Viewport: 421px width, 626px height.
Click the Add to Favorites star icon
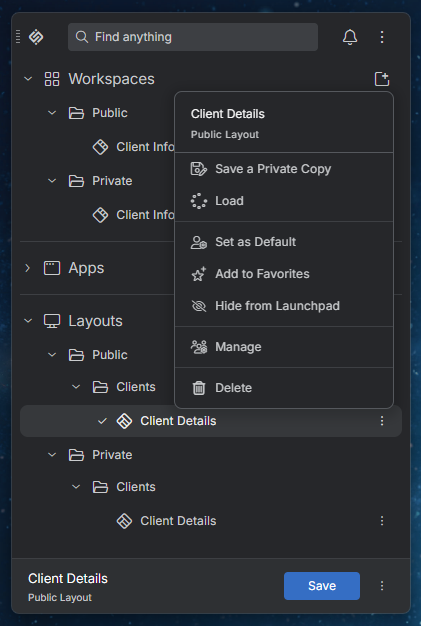(x=199, y=274)
